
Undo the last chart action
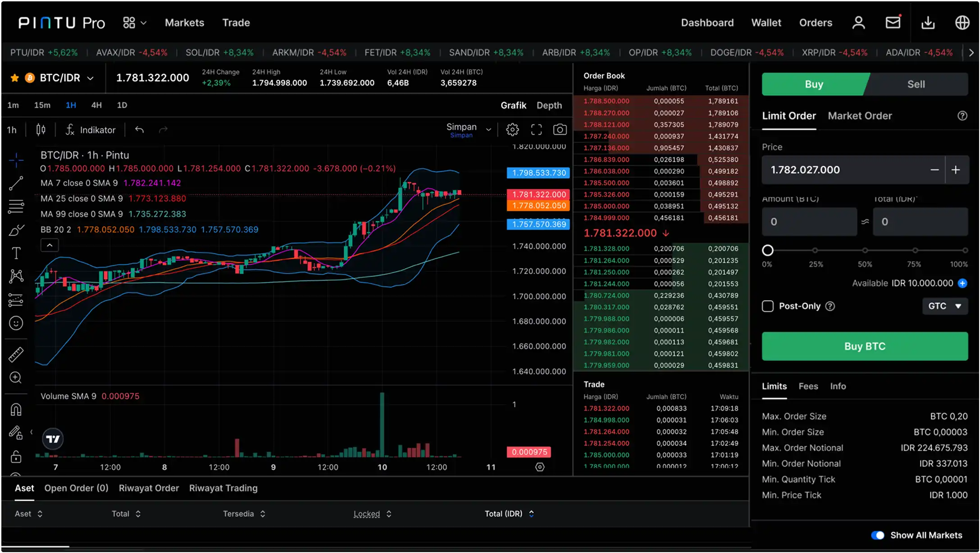pos(139,130)
